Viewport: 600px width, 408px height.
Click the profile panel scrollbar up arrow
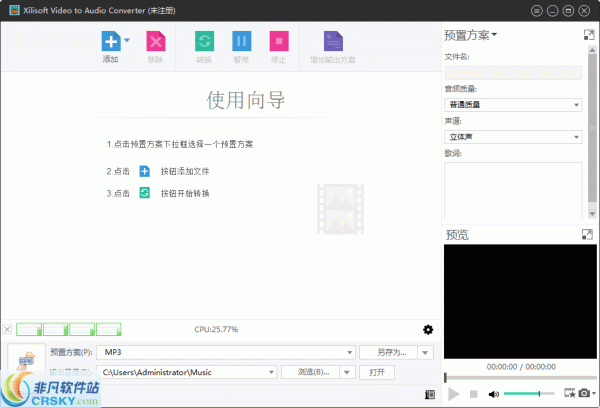click(592, 50)
